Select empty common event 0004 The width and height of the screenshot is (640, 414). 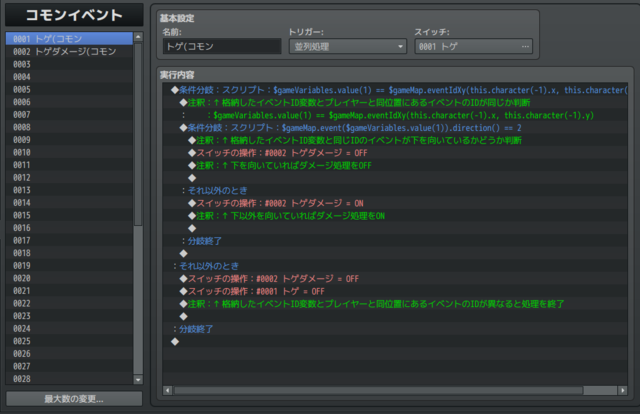pyautogui.click(x=69, y=77)
